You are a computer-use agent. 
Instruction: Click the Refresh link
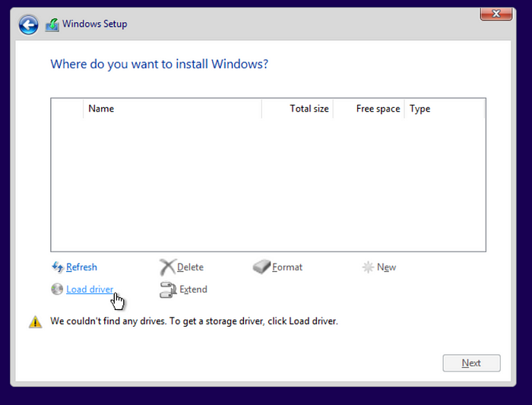[81, 267]
